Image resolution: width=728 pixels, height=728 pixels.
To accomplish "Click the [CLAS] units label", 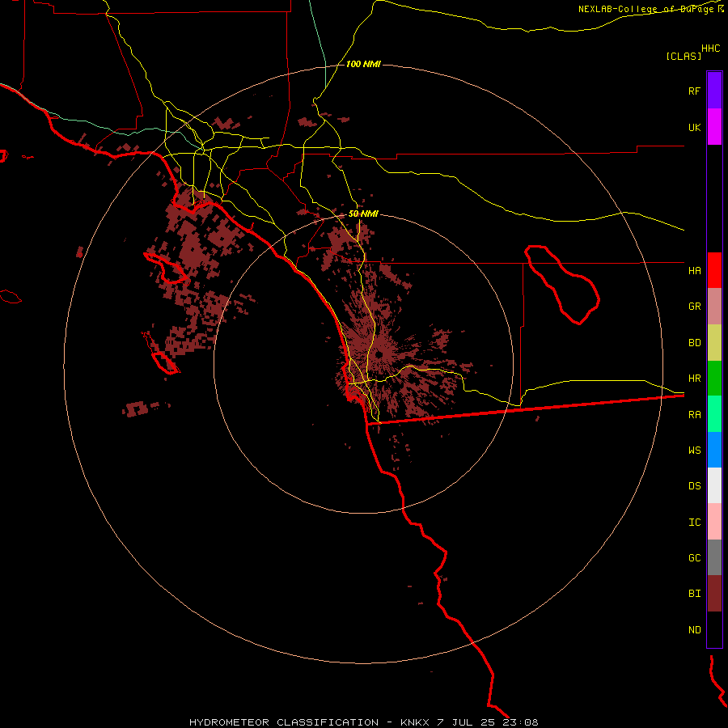I will pos(684,56).
